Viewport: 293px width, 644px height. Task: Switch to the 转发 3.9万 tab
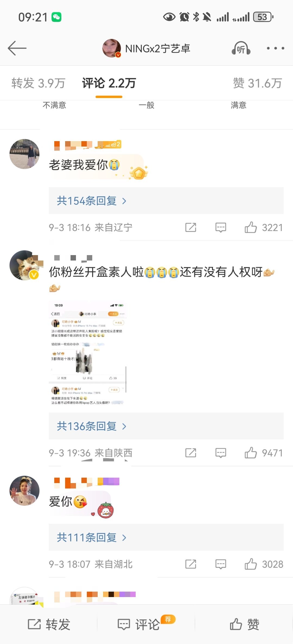[x=38, y=83]
